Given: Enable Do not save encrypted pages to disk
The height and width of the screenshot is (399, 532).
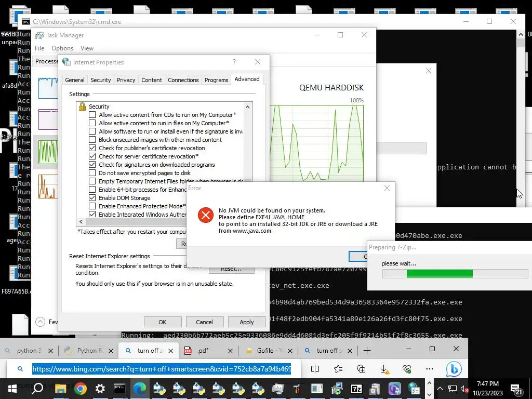Looking at the screenshot, I should coord(92,173).
